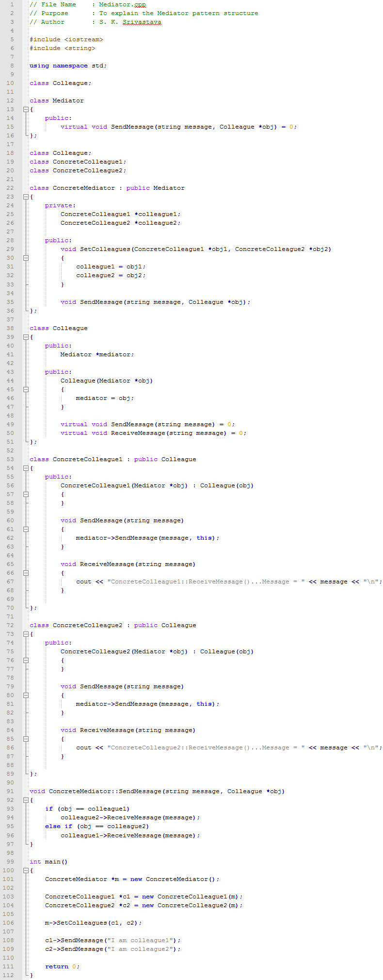The height and width of the screenshot is (980, 383).
Task: Click the '#include <iostream>' line
Action: tap(66, 39)
